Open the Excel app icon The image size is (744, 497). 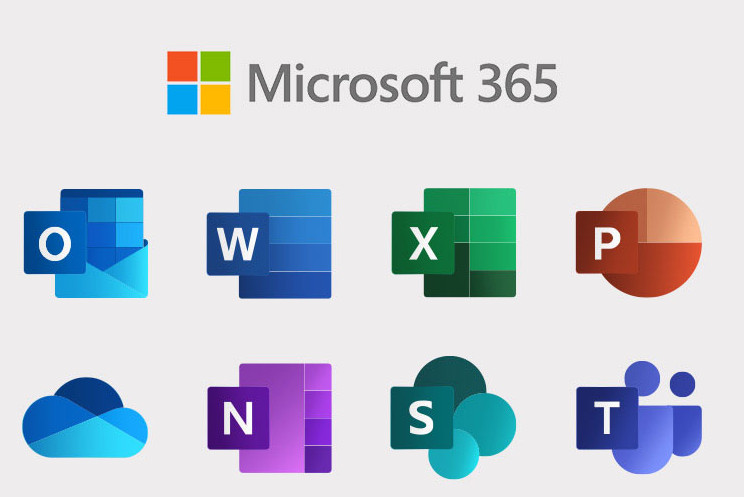point(454,243)
